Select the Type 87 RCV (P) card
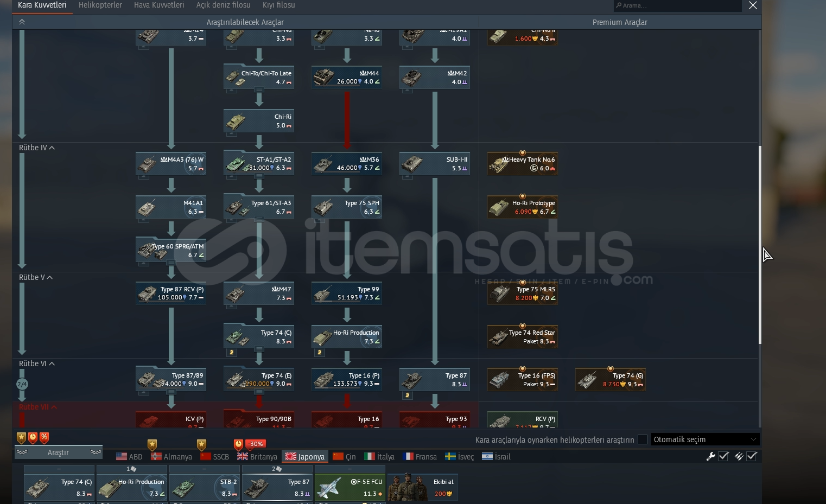 click(x=171, y=294)
